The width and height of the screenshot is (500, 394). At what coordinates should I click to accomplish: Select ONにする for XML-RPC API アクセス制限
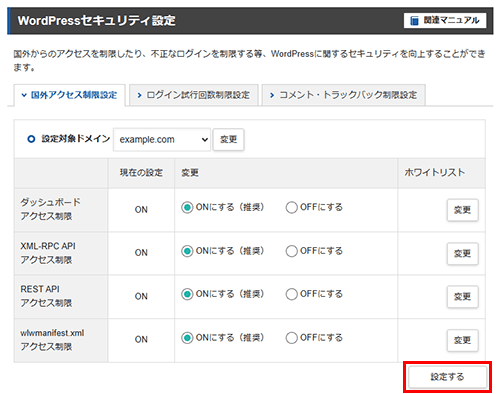(187, 251)
